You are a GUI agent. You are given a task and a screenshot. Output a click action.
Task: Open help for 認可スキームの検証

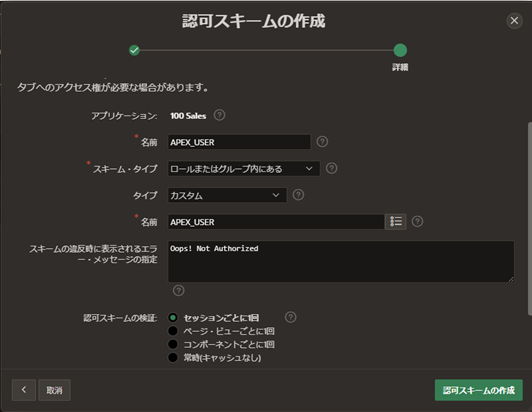[290, 317]
